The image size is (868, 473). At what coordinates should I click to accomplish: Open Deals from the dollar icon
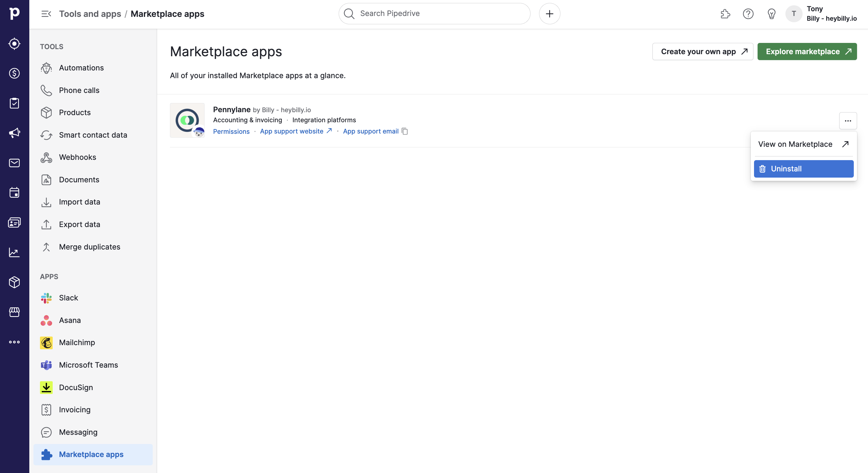coord(15,73)
